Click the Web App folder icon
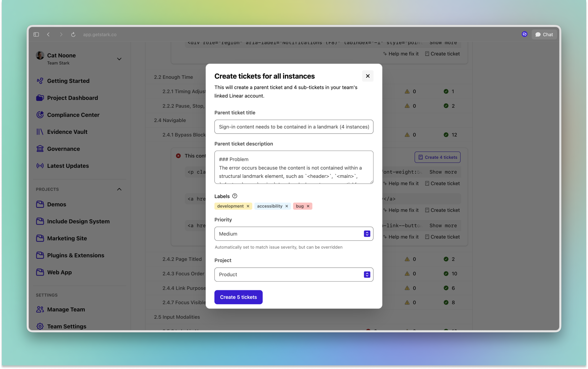Screen dimensions: 588x369 (40, 272)
